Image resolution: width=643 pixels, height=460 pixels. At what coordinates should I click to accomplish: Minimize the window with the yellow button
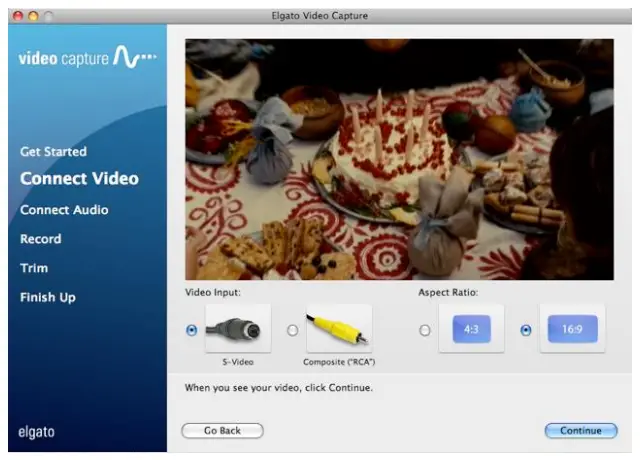33,16
